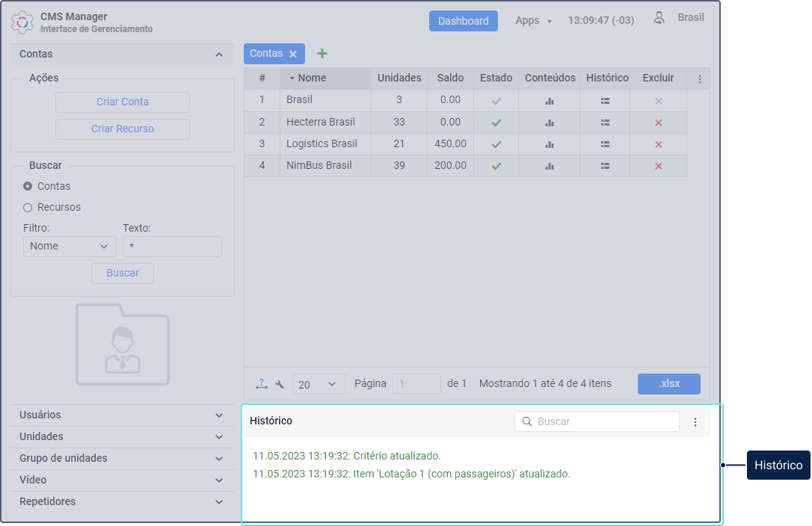Image resolution: width=812 pixels, height=526 pixels.
Task: Close the Contas tab
Action: point(293,54)
